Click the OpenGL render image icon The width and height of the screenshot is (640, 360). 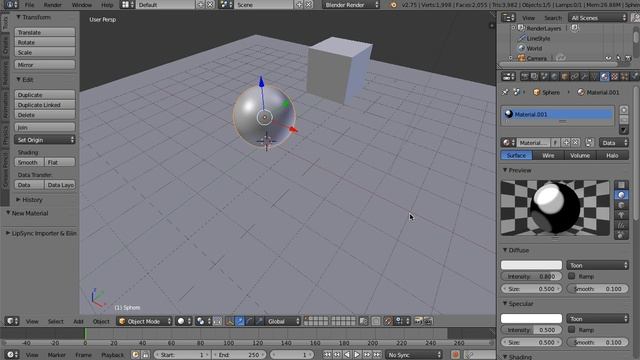pyautogui.click(x=418, y=321)
